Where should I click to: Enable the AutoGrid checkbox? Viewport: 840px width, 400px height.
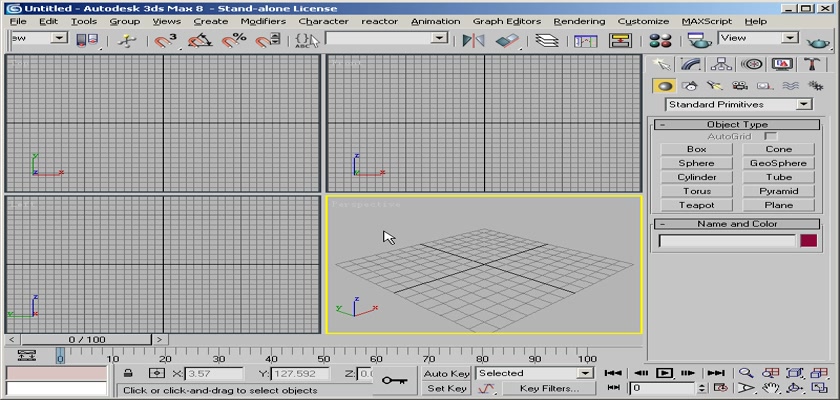coord(770,137)
